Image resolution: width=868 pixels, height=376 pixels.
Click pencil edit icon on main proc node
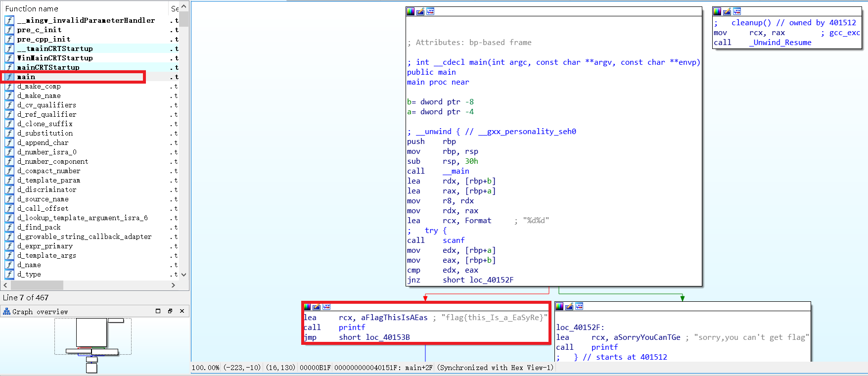420,11
